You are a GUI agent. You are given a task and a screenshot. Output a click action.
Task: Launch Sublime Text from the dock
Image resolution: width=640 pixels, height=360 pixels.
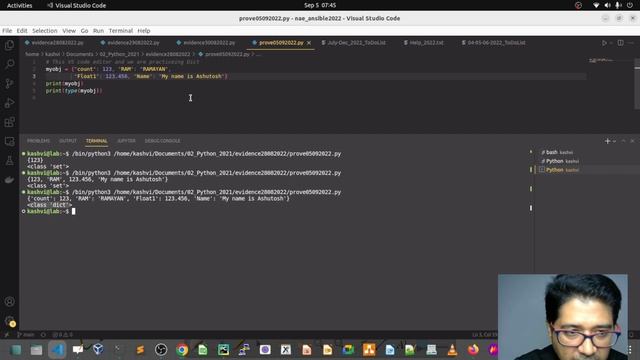pos(140,350)
